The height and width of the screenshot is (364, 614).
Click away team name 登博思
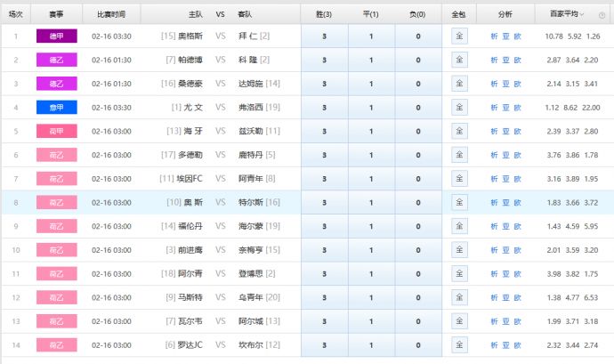251,273
